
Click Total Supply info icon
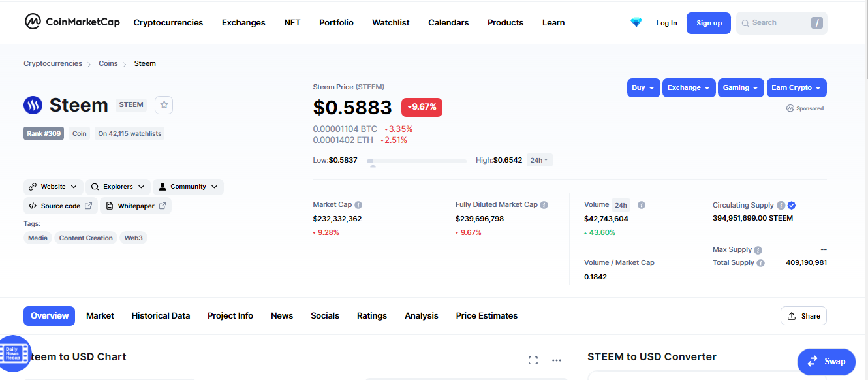coord(760,263)
